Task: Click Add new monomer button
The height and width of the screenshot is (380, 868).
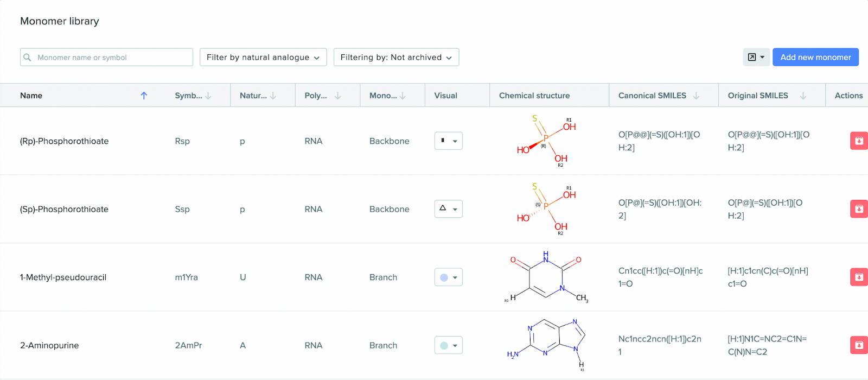Action: pos(815,57)
